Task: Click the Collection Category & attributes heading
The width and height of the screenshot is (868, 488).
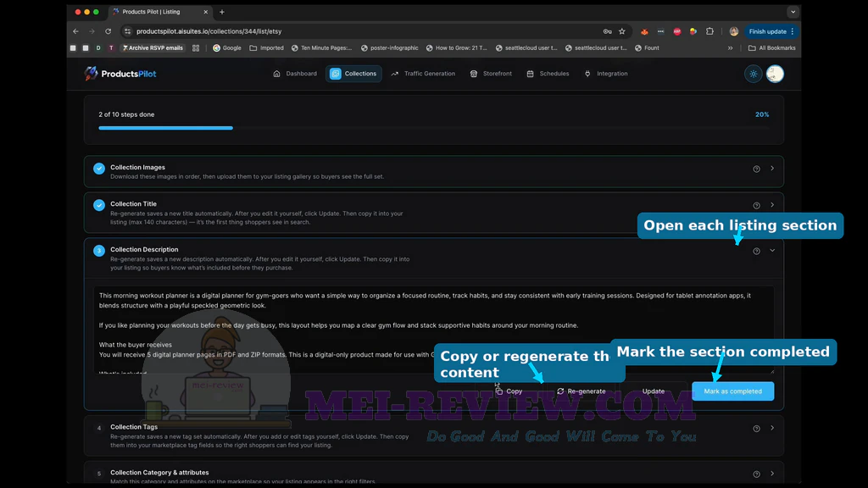Action: point(159,473)
